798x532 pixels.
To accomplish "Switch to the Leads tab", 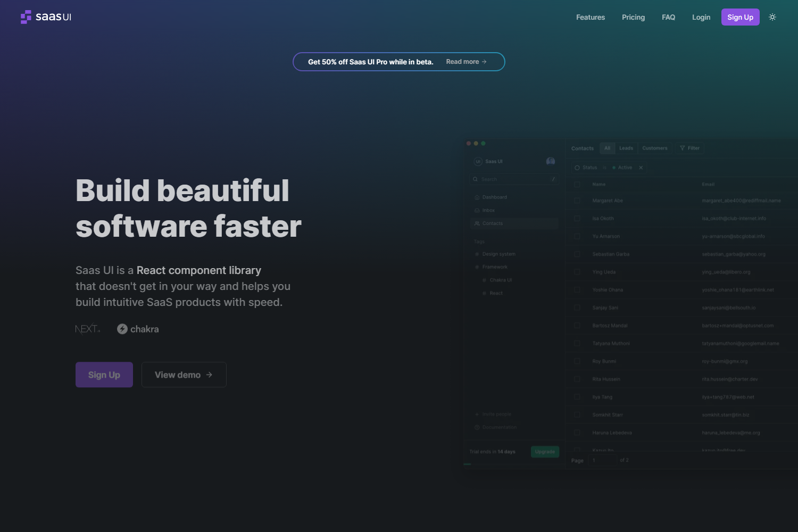I will [626, 148].
